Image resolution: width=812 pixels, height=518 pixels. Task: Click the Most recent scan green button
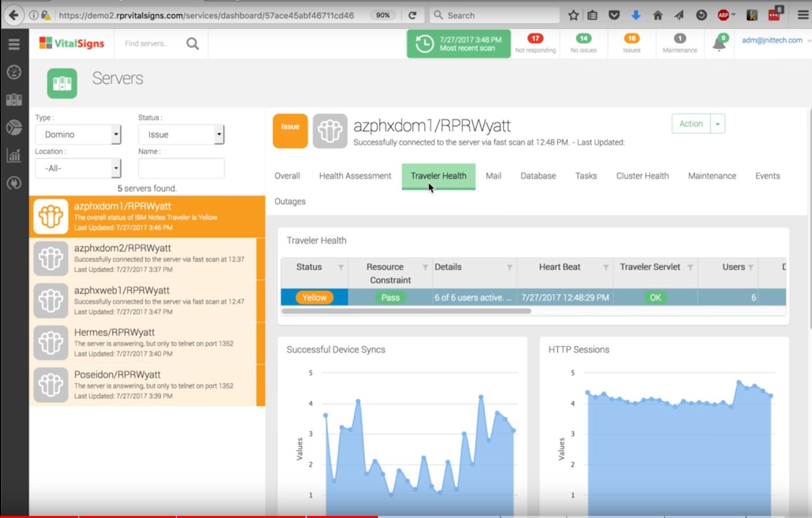click(459, 44)
